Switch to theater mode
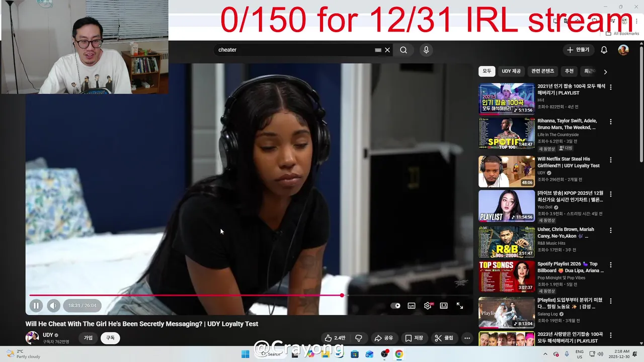This screenshot has height=362, width=644. [444, 306]
